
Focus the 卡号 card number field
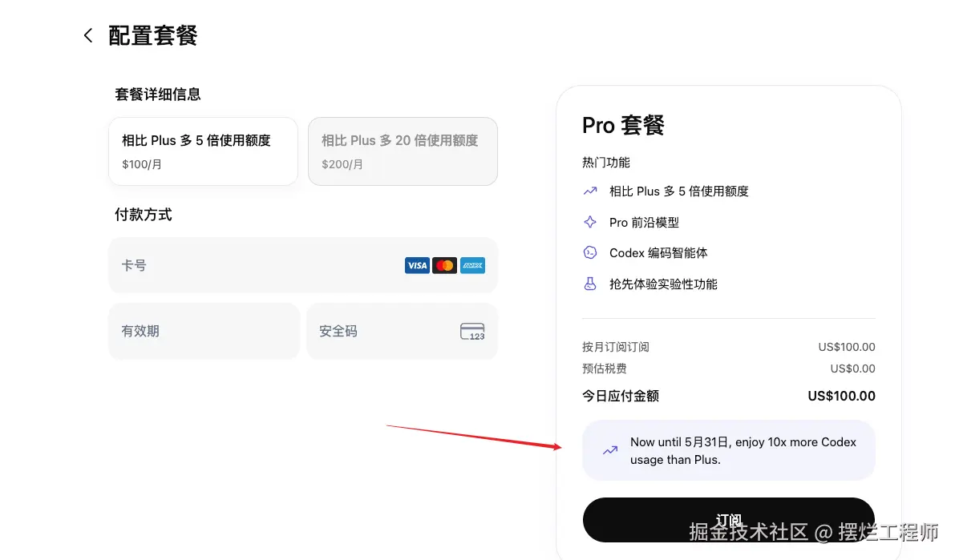click(303, 265)
